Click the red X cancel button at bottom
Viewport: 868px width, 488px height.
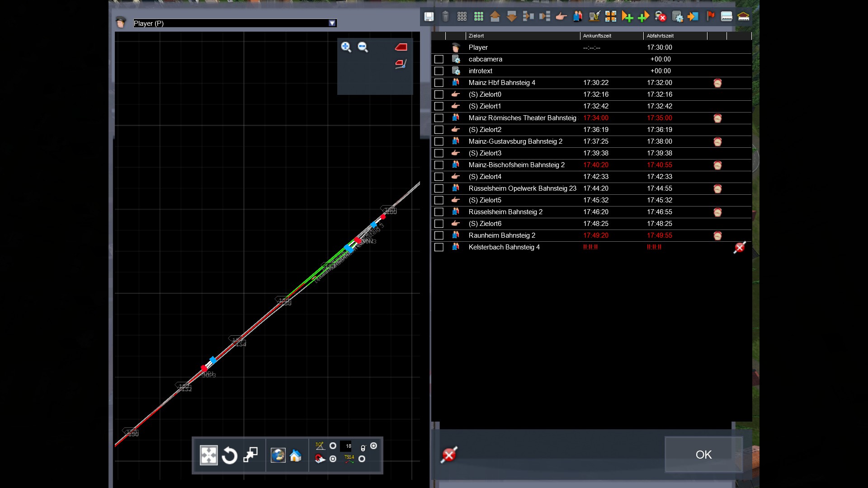[x=449, y=455]
